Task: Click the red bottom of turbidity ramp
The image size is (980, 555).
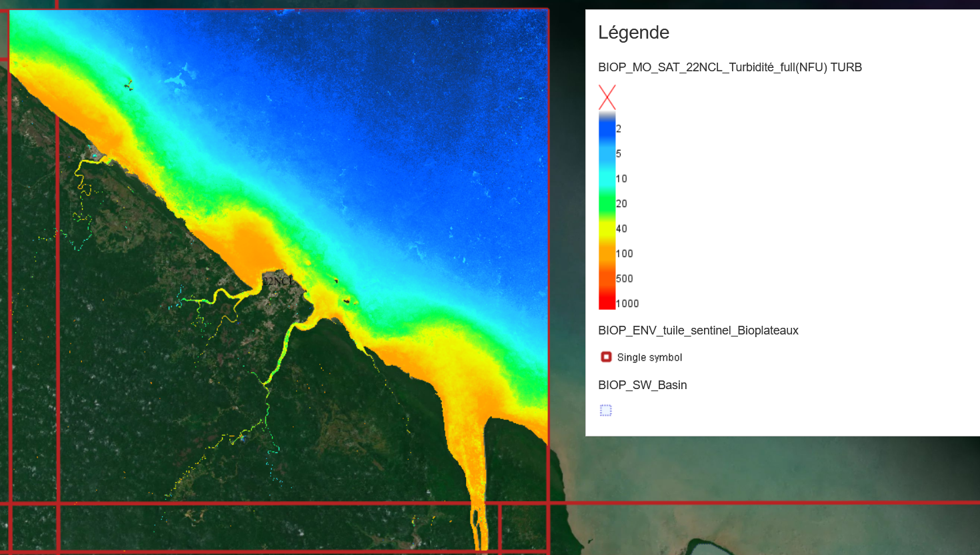Action: pyautogui.click(x=607, y=300)
